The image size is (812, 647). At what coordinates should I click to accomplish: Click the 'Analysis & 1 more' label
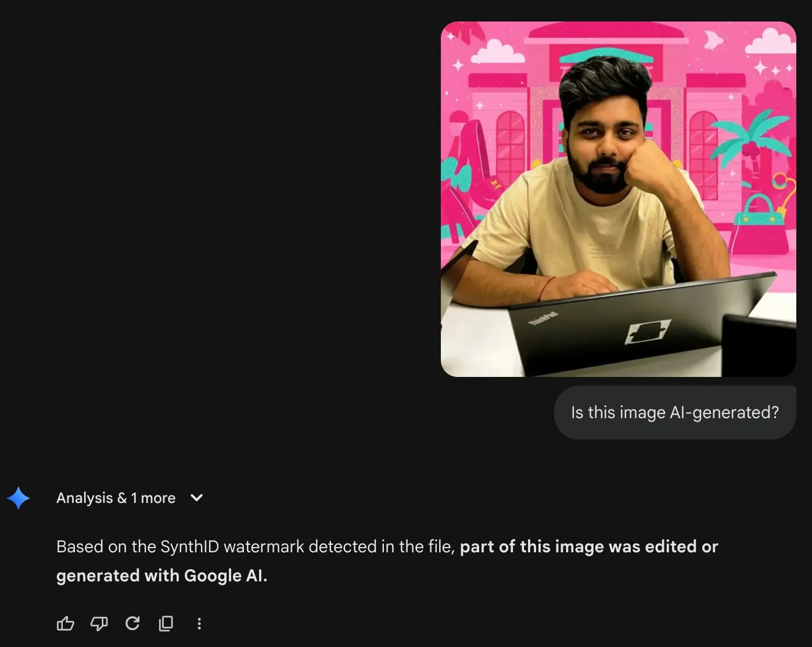[116, 498]
